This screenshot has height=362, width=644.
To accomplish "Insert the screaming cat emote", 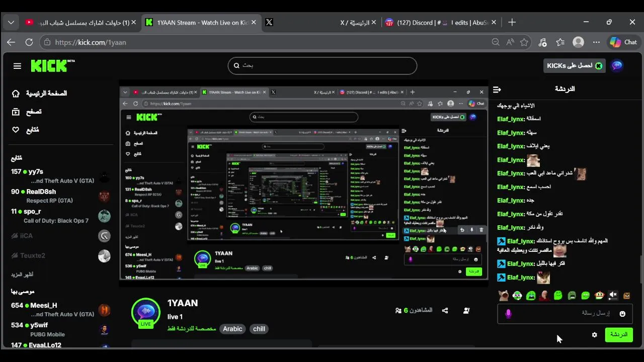I will (x=503, y=296).
